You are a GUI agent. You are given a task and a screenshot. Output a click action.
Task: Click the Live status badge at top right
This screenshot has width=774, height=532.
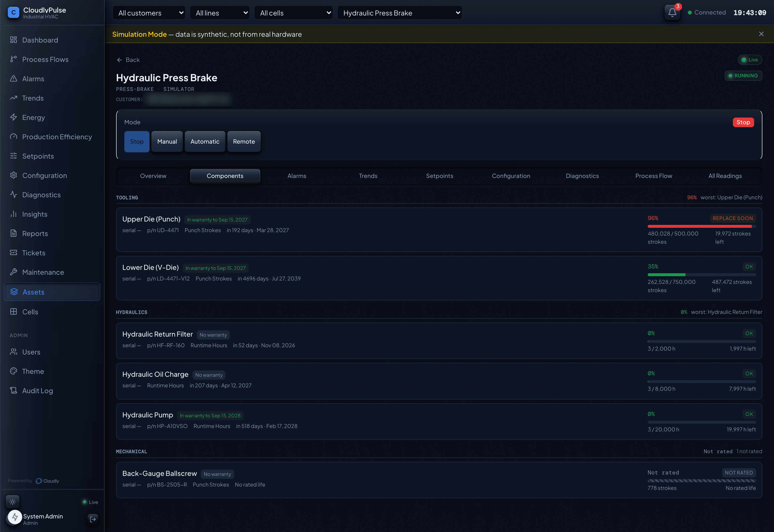point(750,60)
